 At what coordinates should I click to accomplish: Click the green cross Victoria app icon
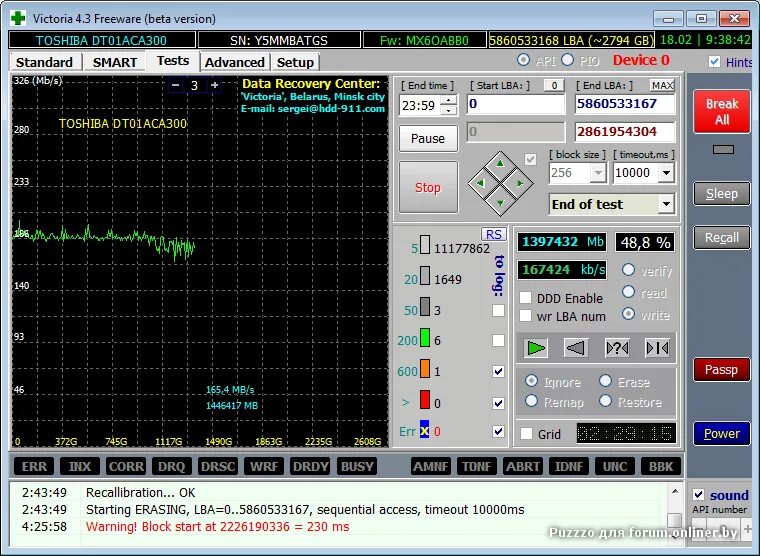(x=18, y=18)
